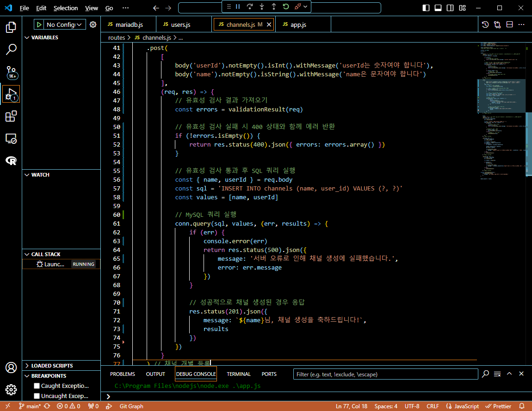Switch to app.js tab
Viewport: 532px width, 411px height.
click(303, 25)
